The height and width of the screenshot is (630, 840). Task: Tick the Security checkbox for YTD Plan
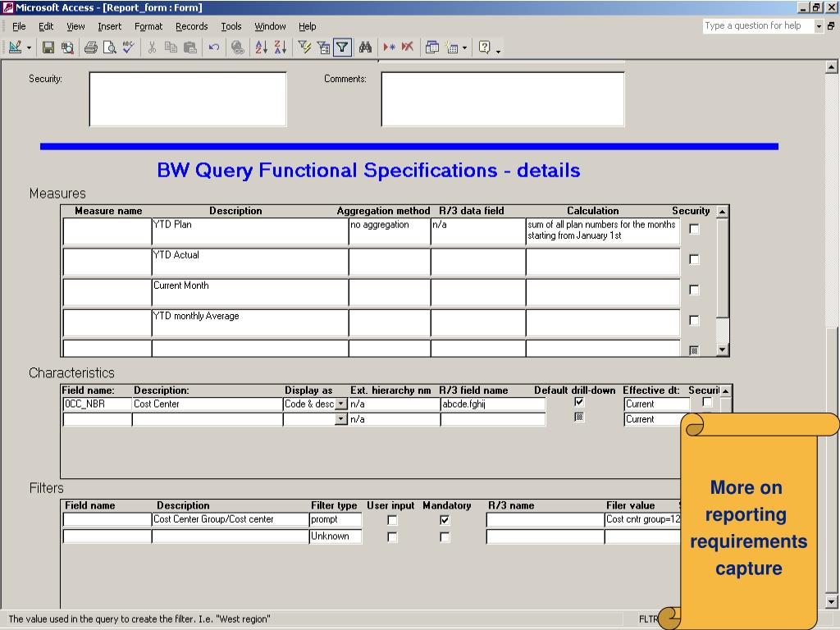click(694, 229)
